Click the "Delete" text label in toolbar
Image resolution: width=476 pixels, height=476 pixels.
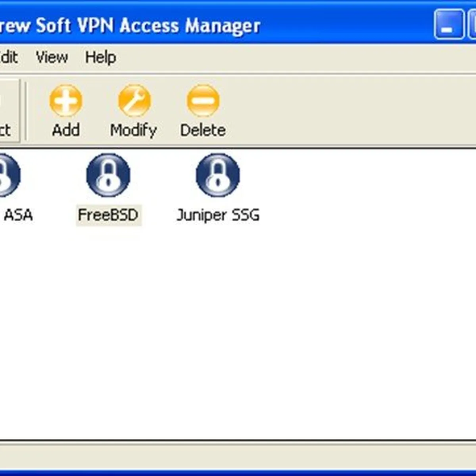point(203,130)
